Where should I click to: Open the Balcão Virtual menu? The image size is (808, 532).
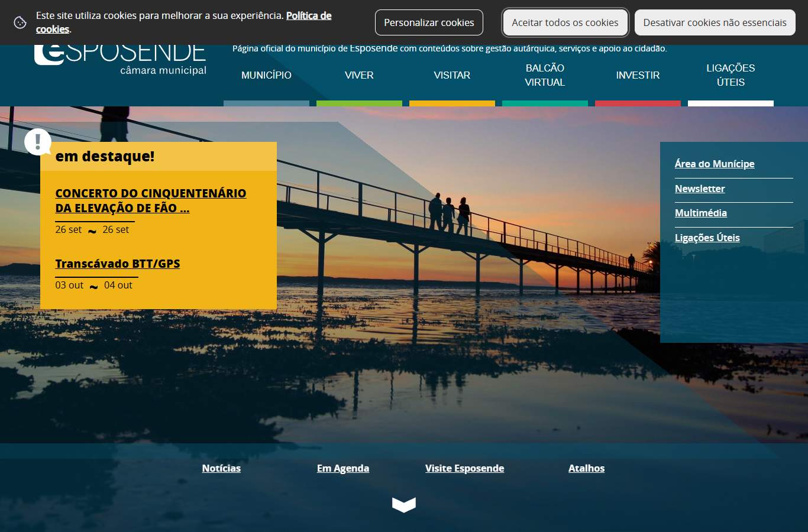545,75
